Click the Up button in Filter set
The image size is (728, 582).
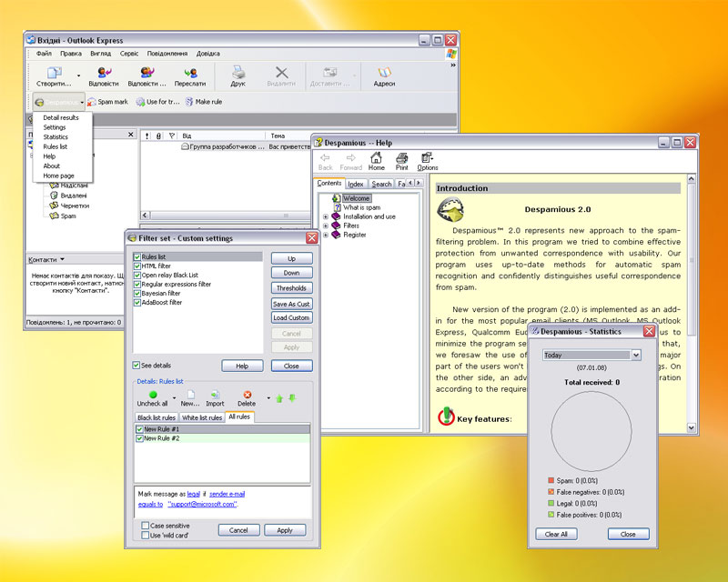(291, 258)
